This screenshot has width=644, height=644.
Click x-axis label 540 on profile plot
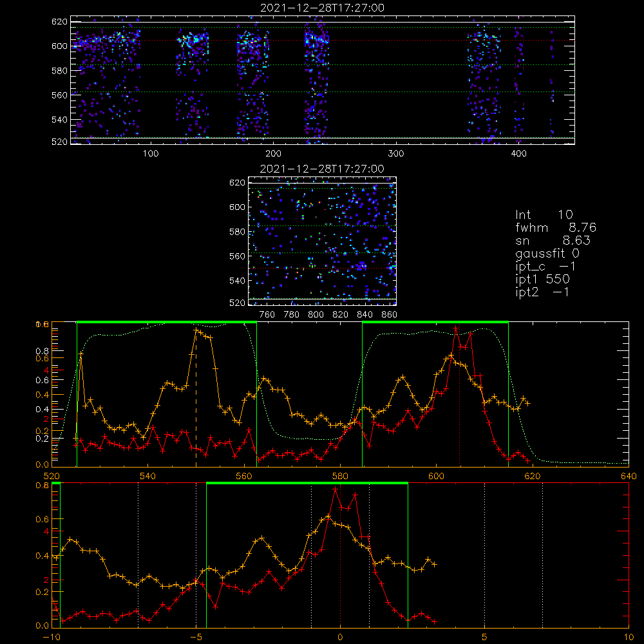click(148, 476)
